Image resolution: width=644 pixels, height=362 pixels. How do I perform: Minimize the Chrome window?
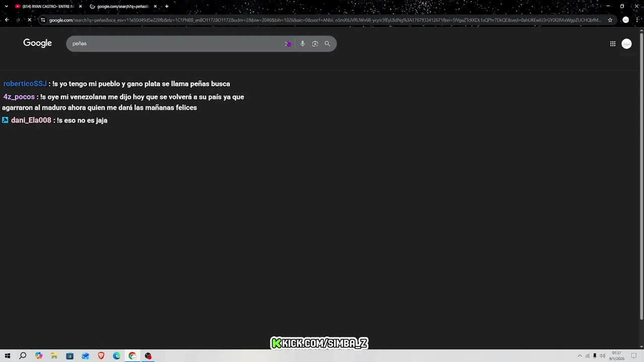[x=608, y=6]
